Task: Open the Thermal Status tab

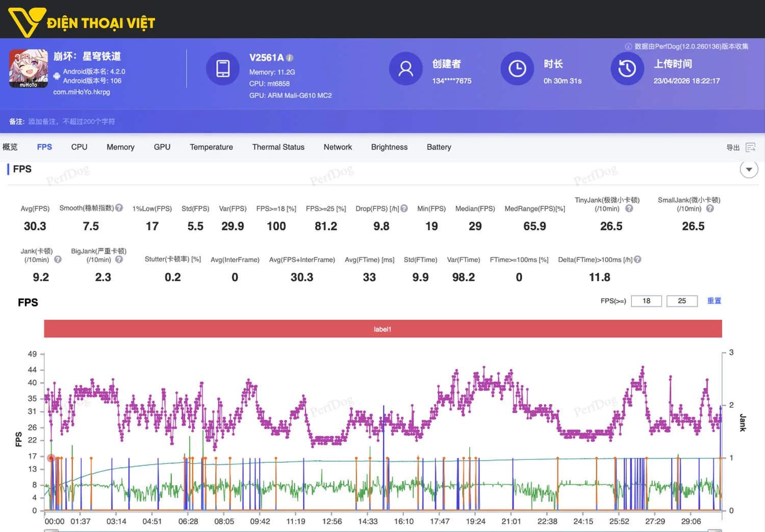Action: click(278, 147)
